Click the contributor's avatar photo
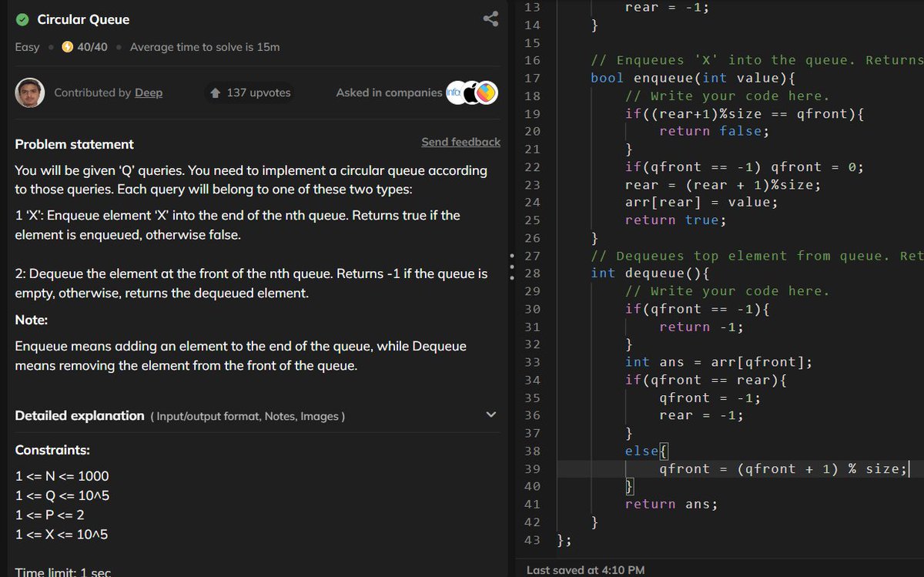The image size is (924, 577). click(29, 92)
